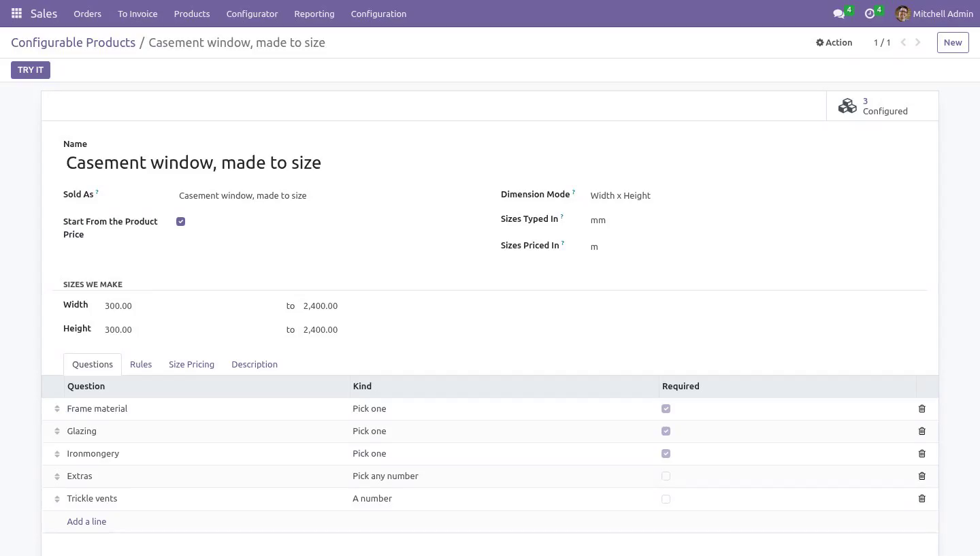This screenshot has height=556, width=980.
Task: Toggle Required for Glazing
Action: (666, 431)
